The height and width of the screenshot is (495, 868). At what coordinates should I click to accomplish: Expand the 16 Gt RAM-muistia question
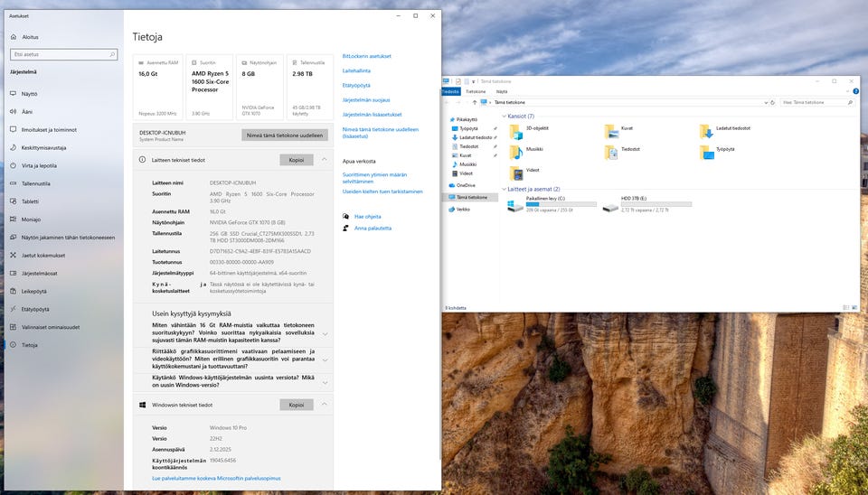point(325,334)
